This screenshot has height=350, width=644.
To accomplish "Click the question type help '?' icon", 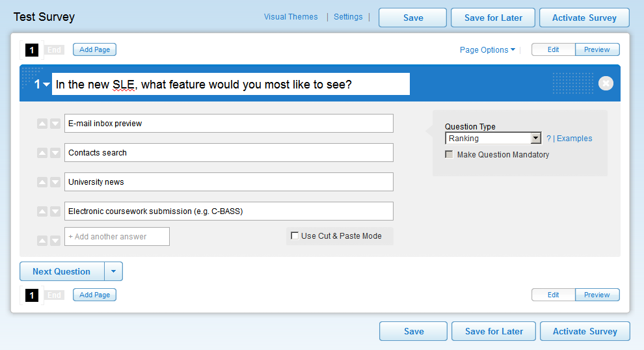I will pyautogui.click(x=548, y=139).
